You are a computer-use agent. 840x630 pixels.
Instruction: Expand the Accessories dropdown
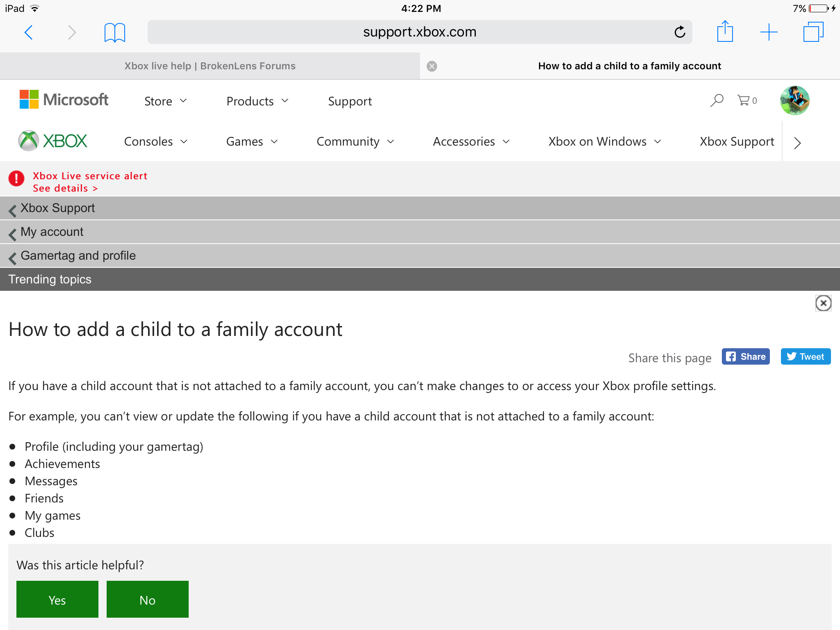(x=471, y=142)
